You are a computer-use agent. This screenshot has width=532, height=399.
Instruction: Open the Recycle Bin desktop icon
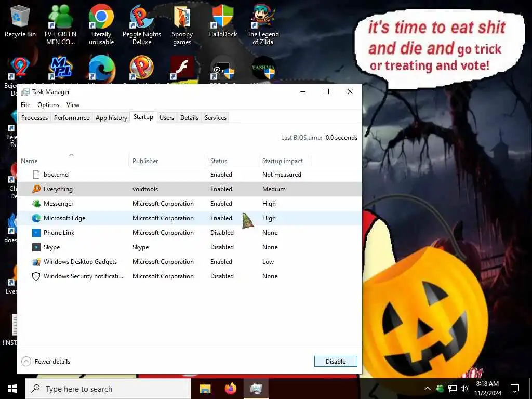tap(20, 21)
